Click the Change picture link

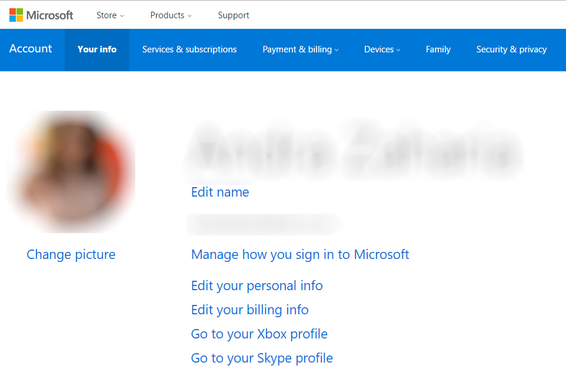71,254
